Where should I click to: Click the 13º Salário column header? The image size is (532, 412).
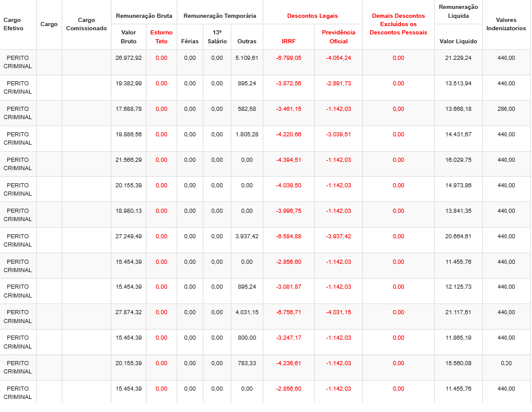point(217,37)
